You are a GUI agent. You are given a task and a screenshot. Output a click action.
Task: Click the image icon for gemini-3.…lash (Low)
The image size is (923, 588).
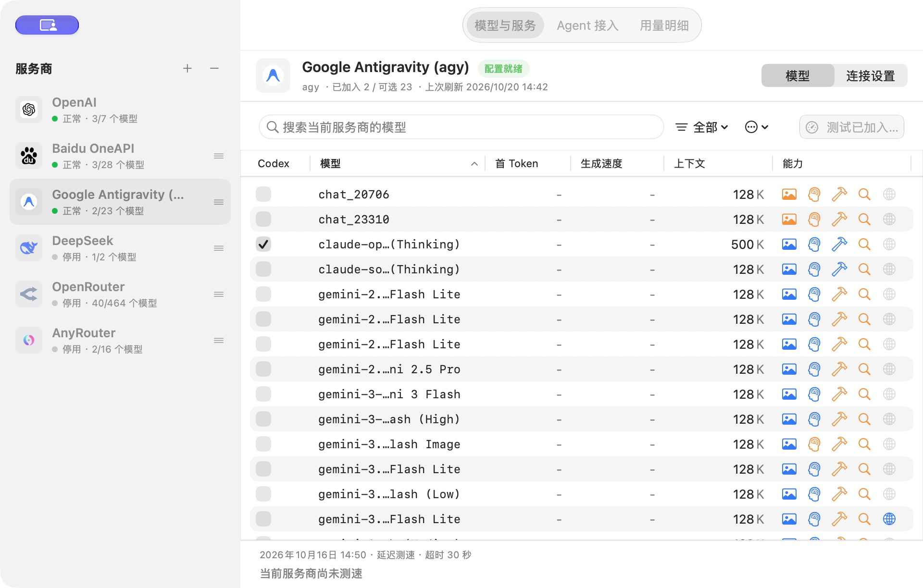(789, 494)
